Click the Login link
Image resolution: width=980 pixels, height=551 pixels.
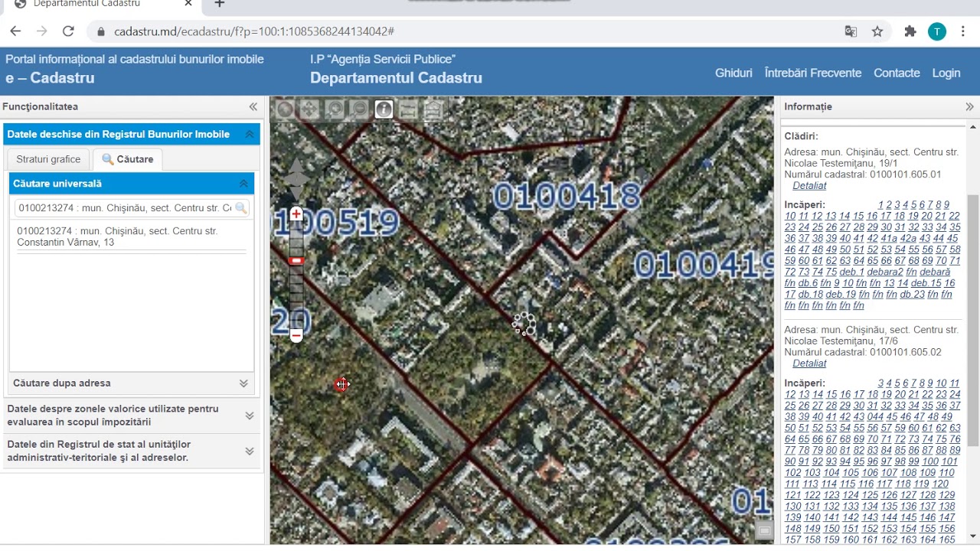pos(946,73)
